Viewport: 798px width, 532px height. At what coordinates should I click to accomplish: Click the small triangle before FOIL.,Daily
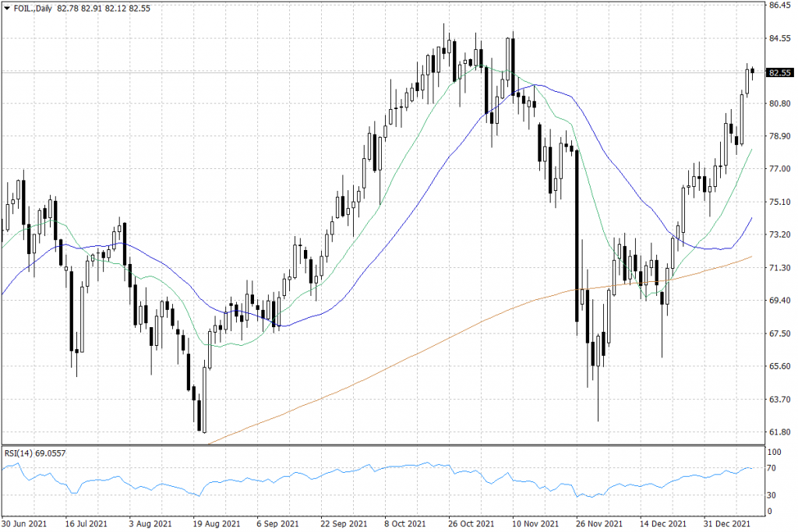(x=6, y=8)
